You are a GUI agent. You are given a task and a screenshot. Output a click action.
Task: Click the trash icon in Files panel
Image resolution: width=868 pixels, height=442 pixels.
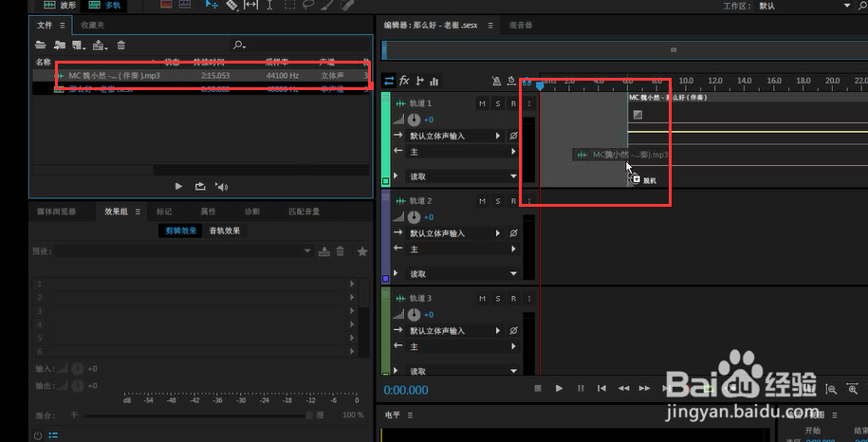(x=121, y=46)
